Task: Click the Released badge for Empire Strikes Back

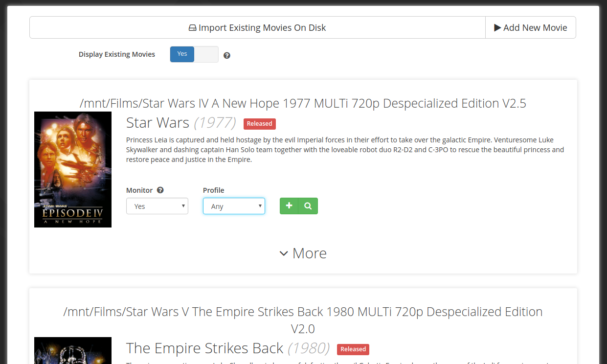Action: [353, 349]
